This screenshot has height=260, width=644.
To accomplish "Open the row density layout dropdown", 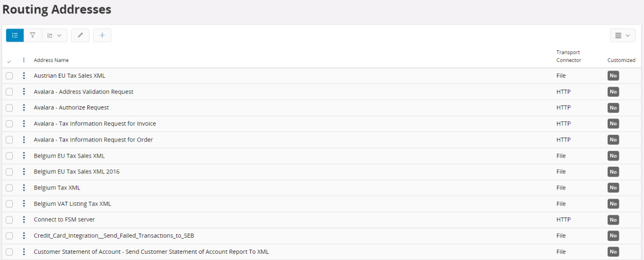I will (622, 35).
